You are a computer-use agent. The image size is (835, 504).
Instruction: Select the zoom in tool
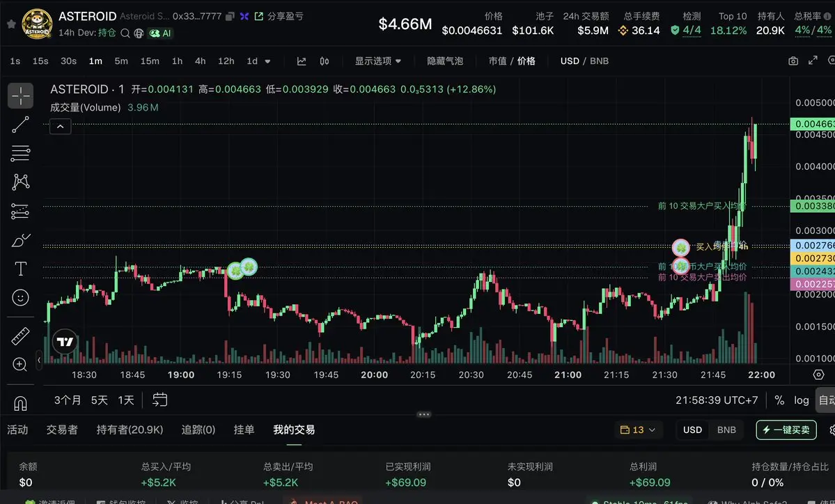tap(20, 365)
